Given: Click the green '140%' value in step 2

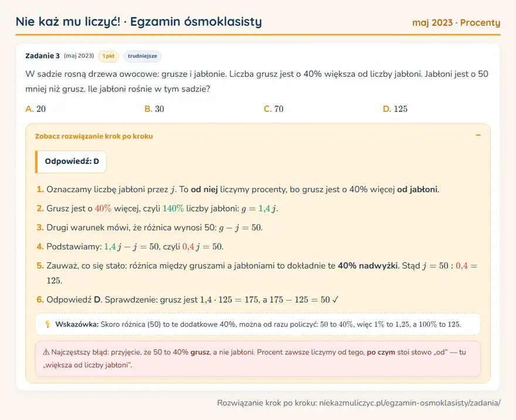Looking at the screenshot, I should tap(173, 209).
